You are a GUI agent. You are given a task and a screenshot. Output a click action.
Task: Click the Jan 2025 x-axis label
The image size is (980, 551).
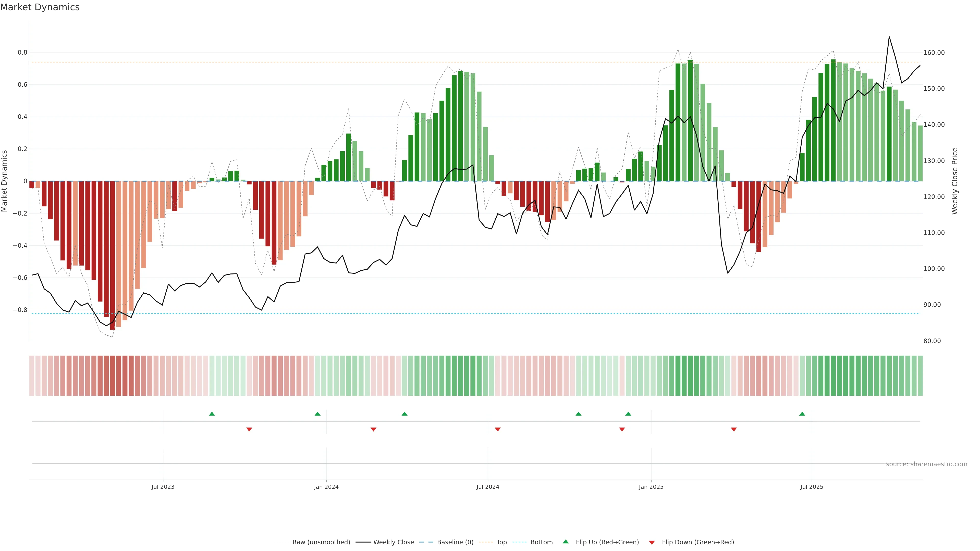tap(651, 487)
